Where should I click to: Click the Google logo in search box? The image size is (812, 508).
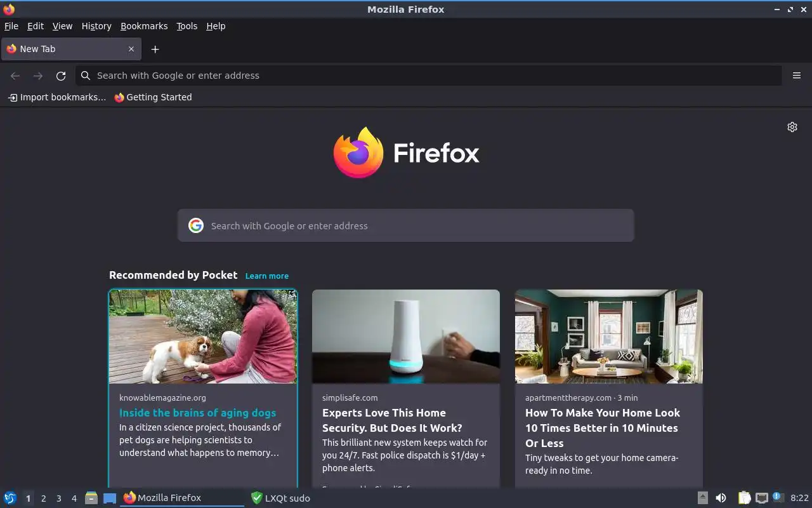[x=196, y=225]
